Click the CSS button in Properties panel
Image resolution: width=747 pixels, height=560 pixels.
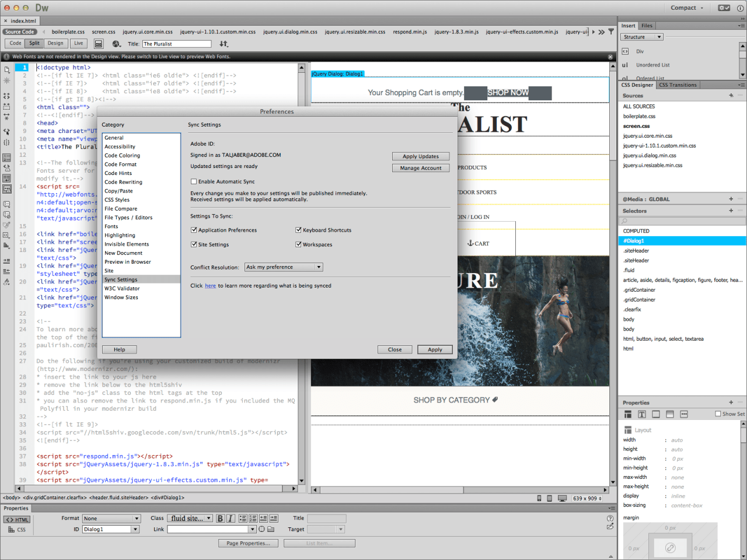18,530
